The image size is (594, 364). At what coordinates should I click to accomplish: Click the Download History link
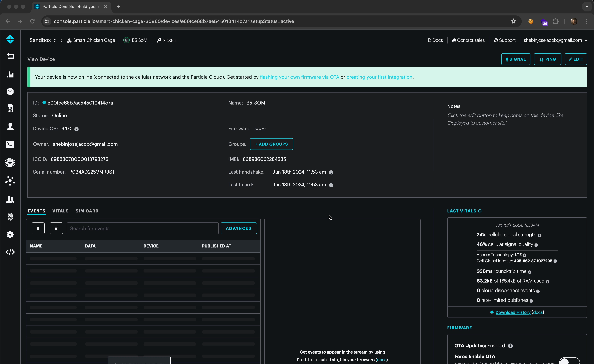(513, 312)
